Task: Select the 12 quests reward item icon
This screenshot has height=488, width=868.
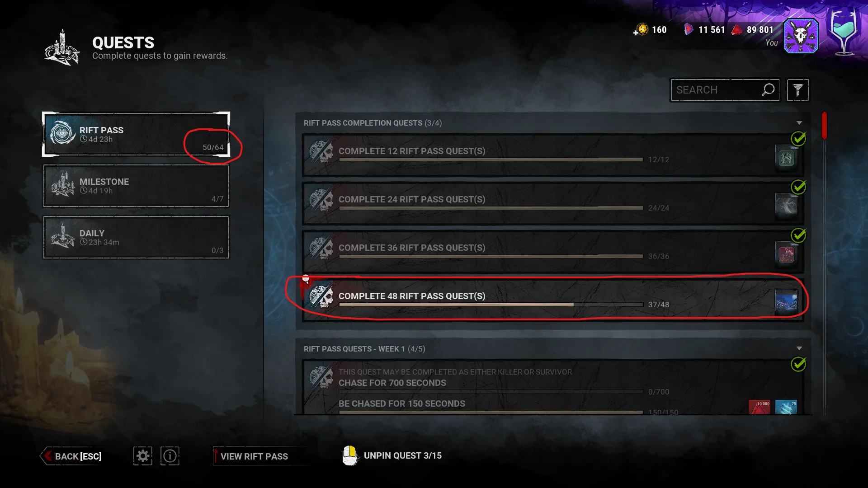Action: tap(786, 158)
